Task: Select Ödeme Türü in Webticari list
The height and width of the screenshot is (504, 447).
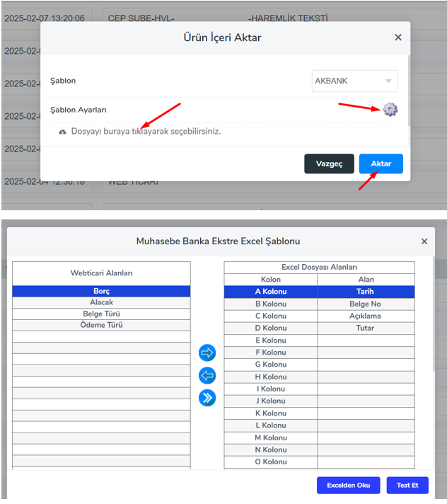Action: click(101, 325)
